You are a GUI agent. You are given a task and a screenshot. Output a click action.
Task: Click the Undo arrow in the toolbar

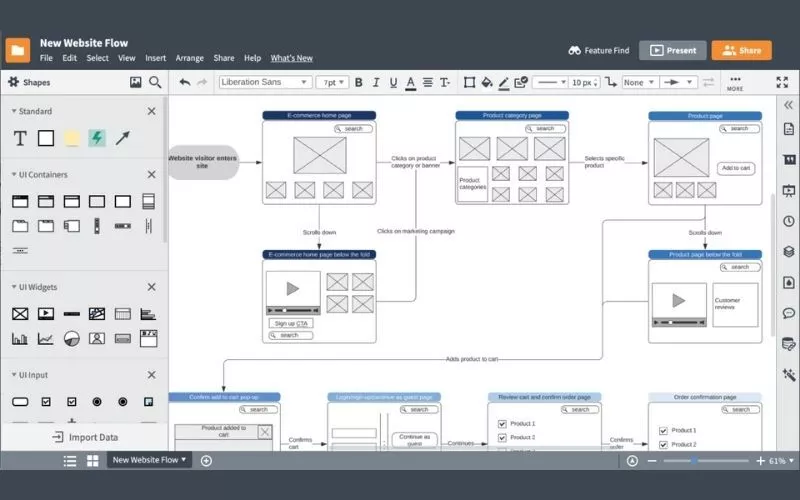tap(184, 82)
